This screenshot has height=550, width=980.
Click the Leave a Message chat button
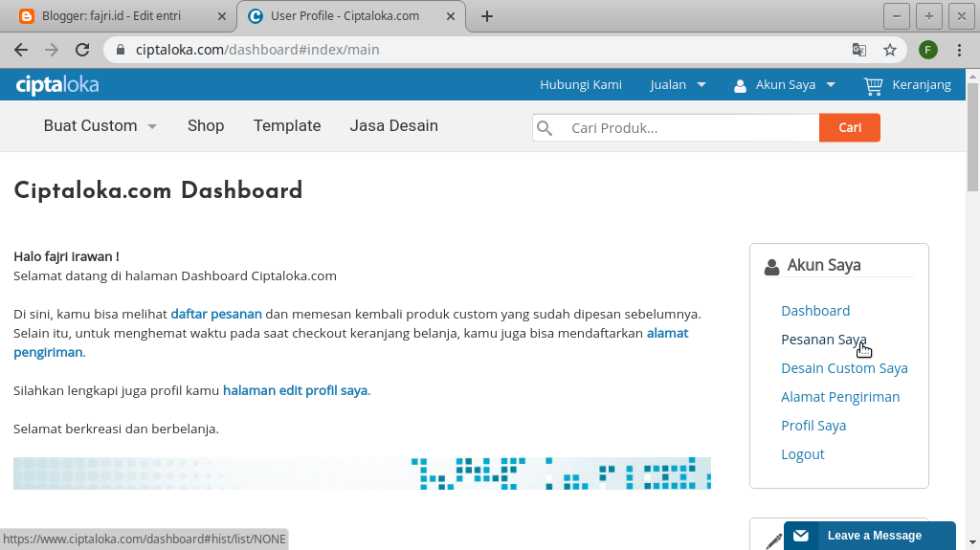tap(869, 536)
